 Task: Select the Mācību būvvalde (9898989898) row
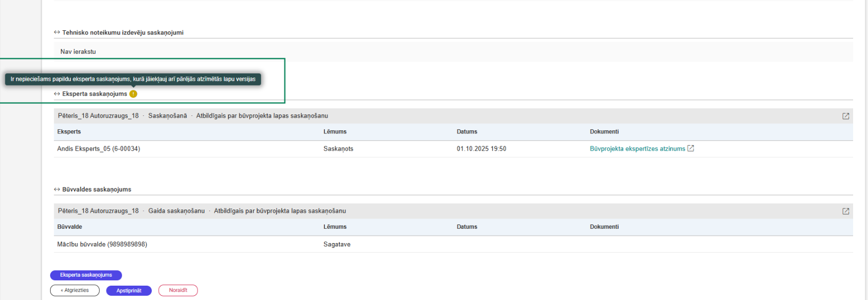pos(102,244)
